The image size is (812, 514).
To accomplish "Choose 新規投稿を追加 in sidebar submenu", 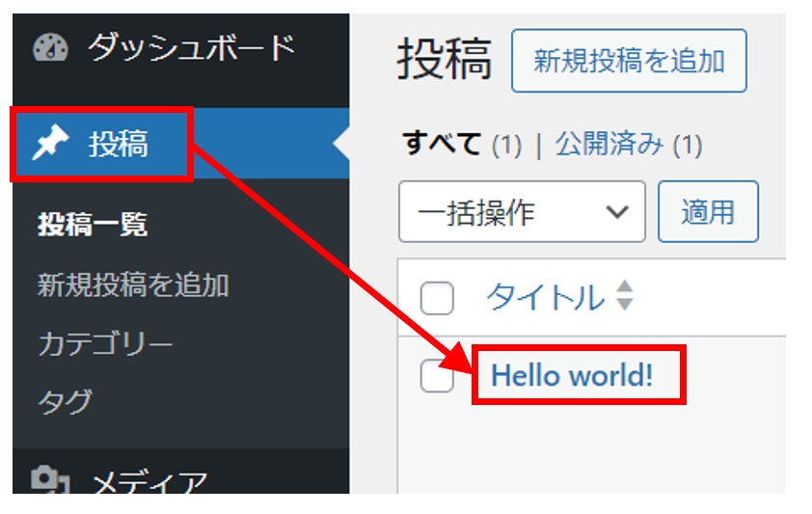I will tap(133, 285).
